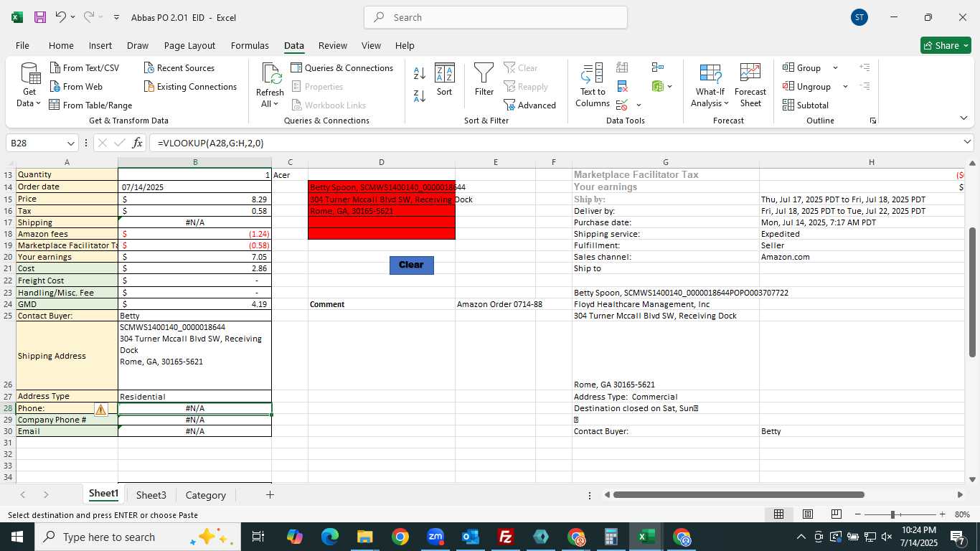Switch to the Insert ribbon tab
This screenshot has width=980, height=551.
click(100, 45)
